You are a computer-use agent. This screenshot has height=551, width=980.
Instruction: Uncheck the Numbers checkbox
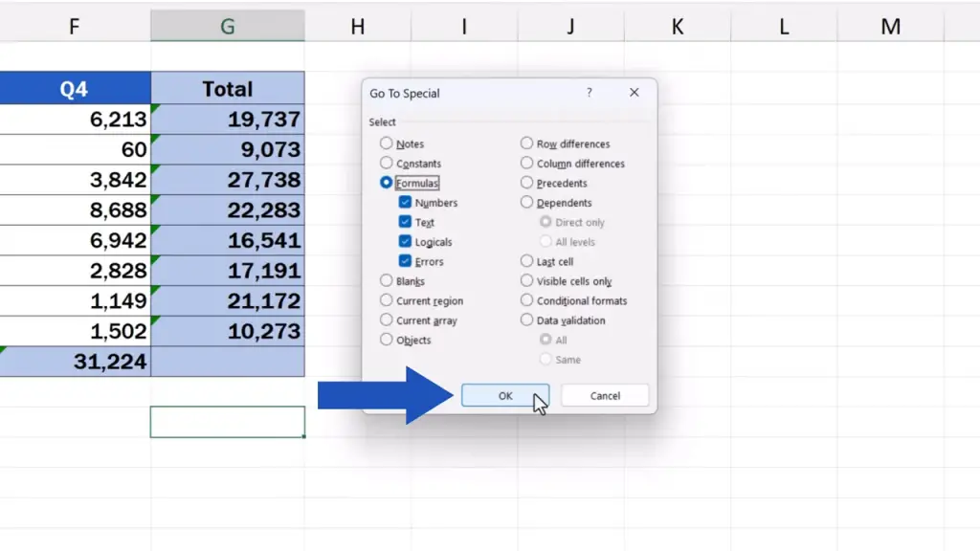(x=406, y=203)
